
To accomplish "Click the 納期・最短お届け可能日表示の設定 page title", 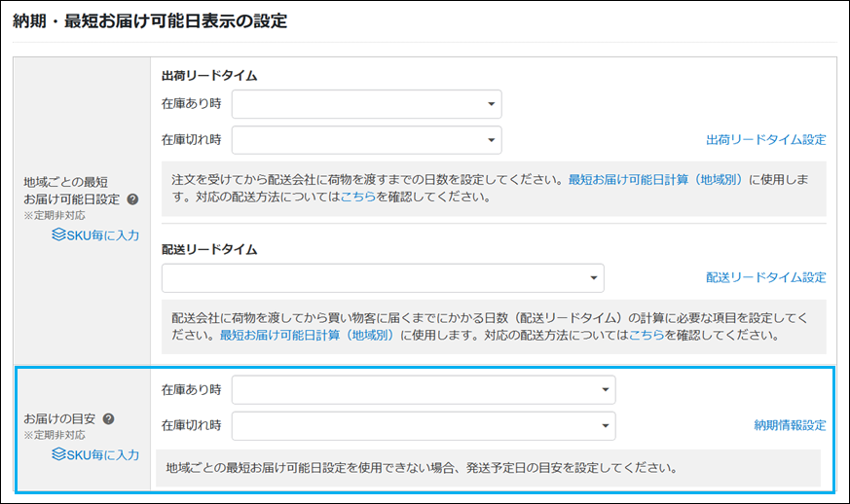I will pos(149,20).
